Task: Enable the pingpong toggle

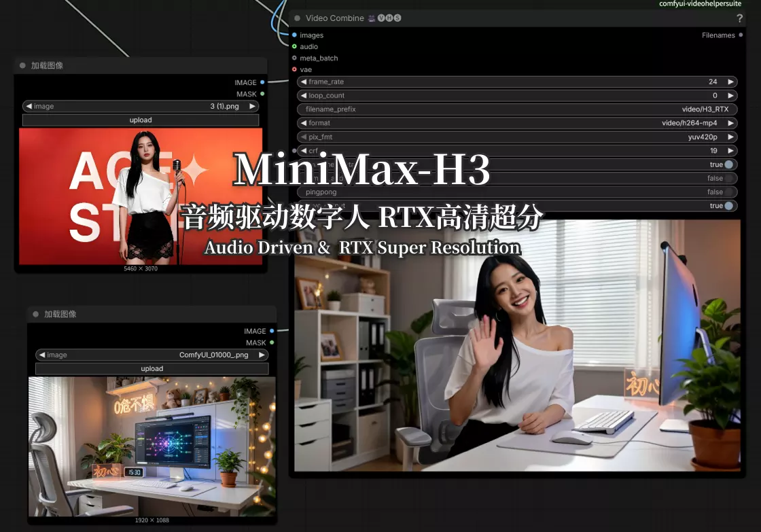Action: 728,192
